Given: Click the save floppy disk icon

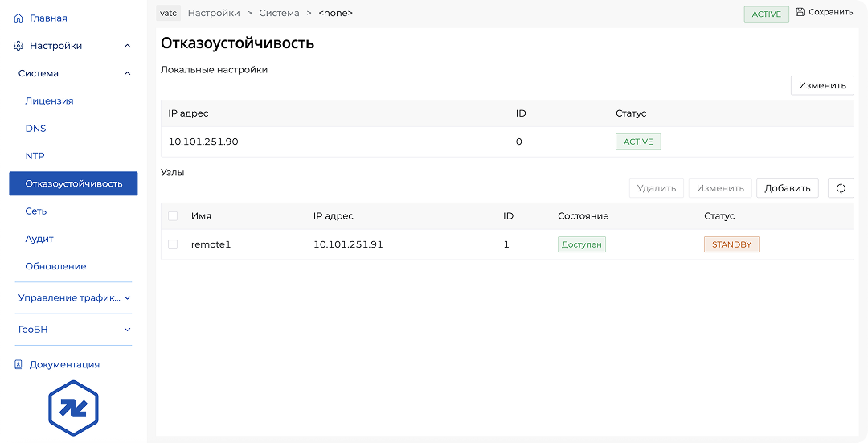Looking at the screenshot, I should tap(800, 12).
